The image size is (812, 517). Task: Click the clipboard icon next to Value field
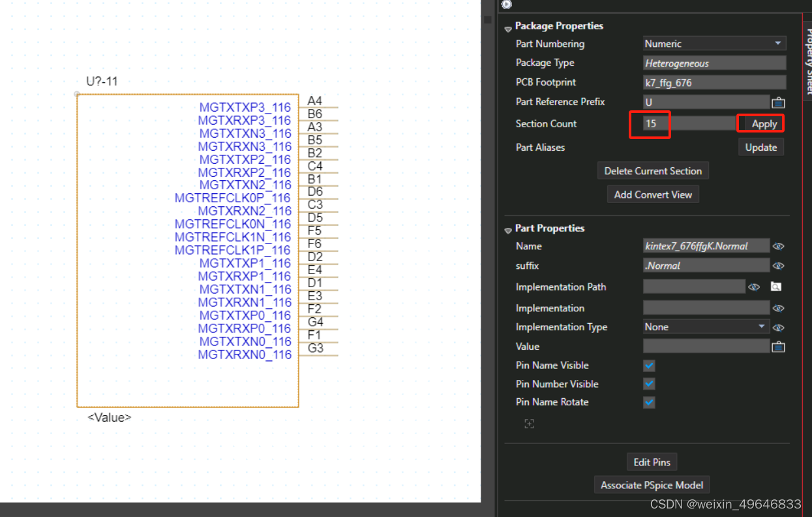coord(779,346)
